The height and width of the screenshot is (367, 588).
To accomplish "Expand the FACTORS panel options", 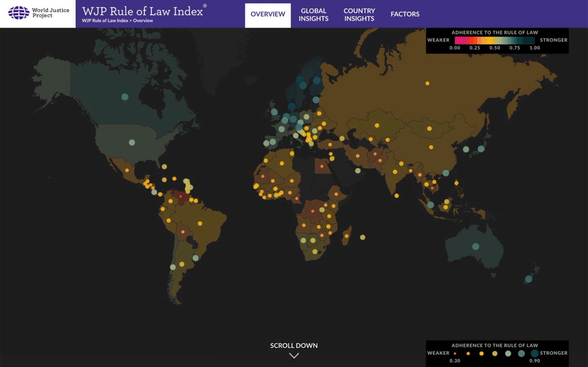I will pos(404,13).
